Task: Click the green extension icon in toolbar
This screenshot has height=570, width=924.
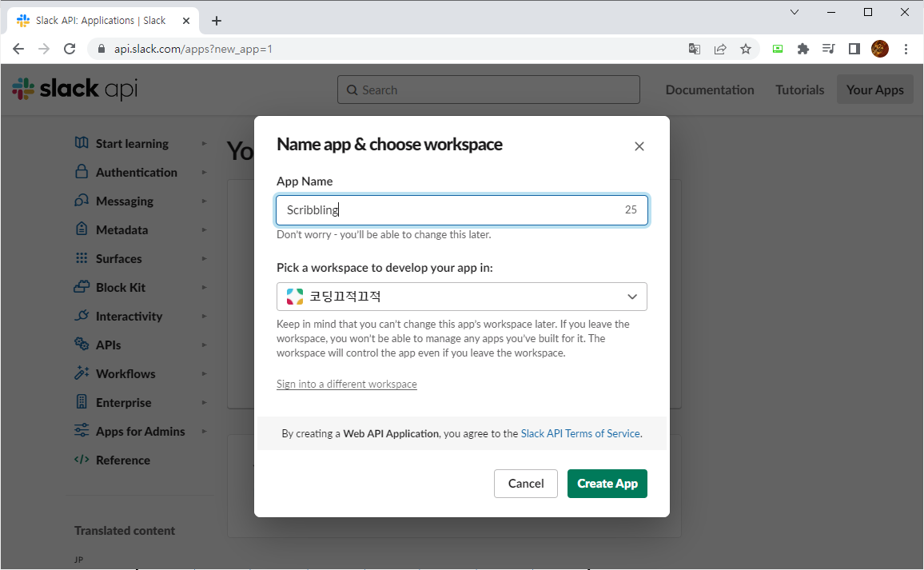Action: tap(778, 49)
